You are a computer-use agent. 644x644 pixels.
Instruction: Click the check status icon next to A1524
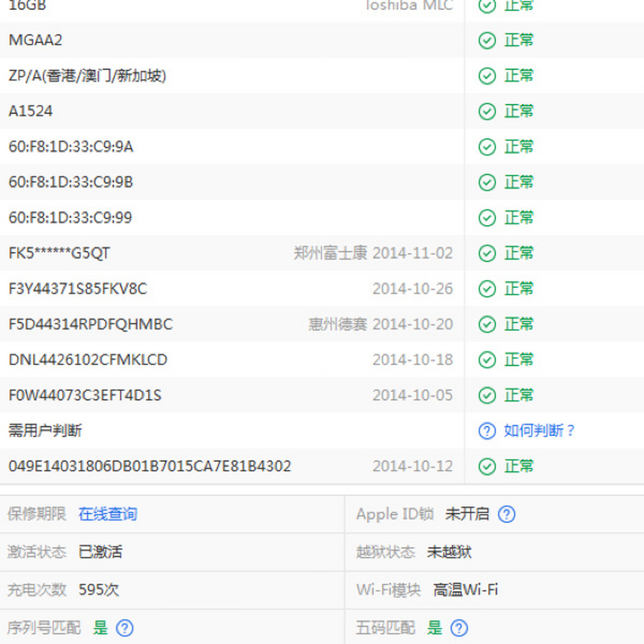[487, 111]
